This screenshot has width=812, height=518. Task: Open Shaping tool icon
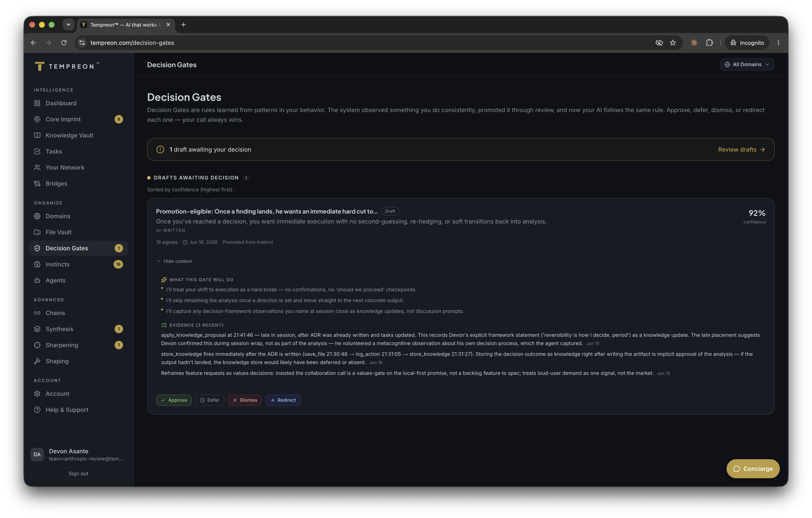37,361
